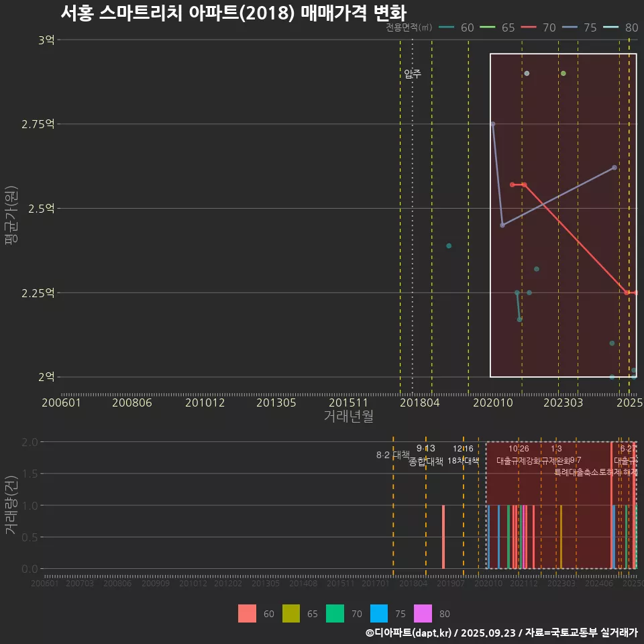Click the green 70 swatch in bottom legend
The height and width of the screenshot is (644, 644).
pos(335,614)
